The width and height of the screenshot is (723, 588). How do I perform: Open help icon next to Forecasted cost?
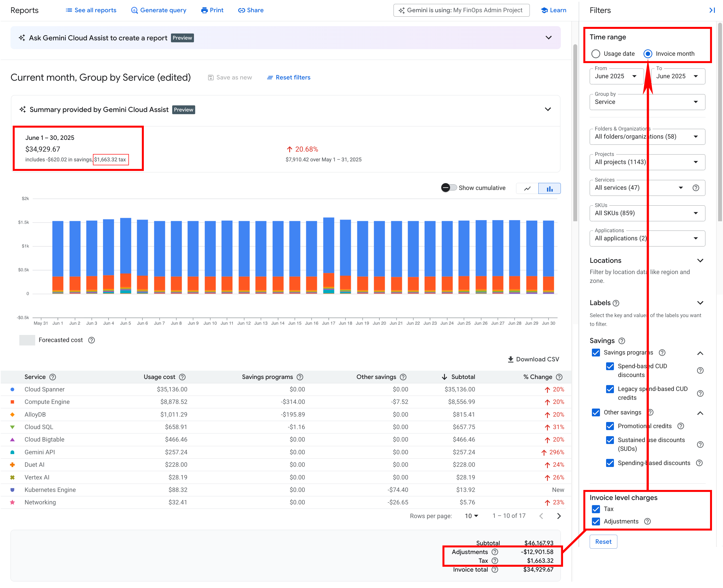click(91, 340)
